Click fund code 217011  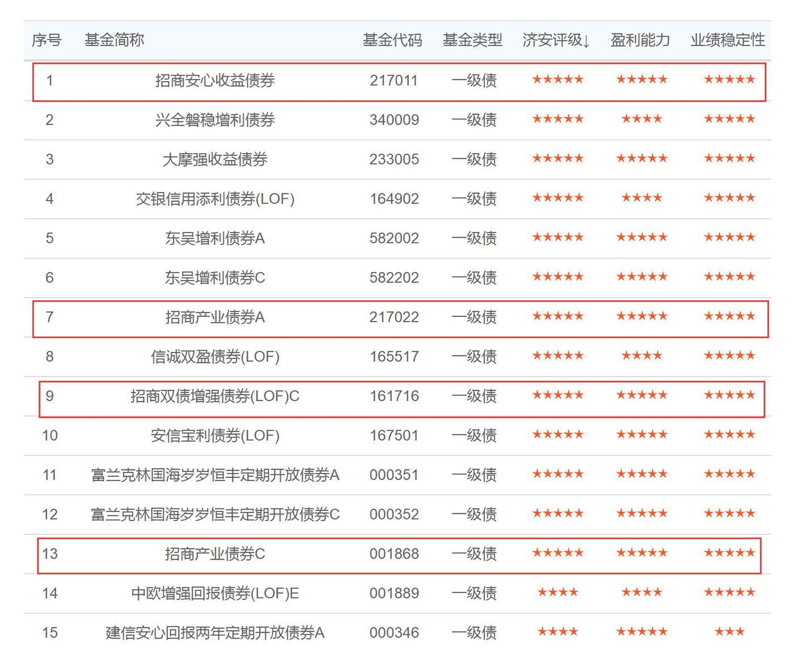tap(394, 81)
